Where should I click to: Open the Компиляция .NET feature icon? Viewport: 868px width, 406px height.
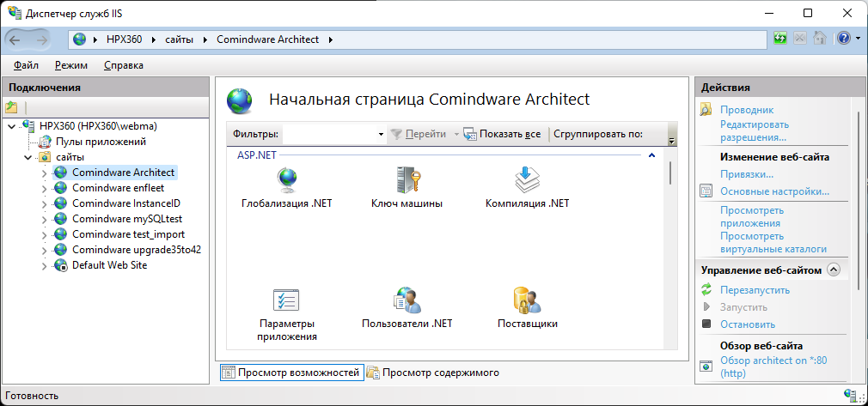point(527,179)
